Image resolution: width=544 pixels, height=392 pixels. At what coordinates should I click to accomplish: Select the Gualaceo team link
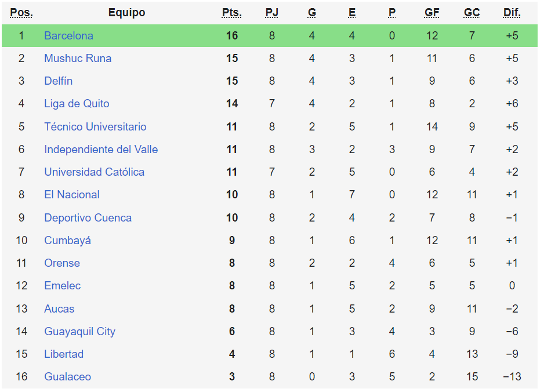pos(67,377)
